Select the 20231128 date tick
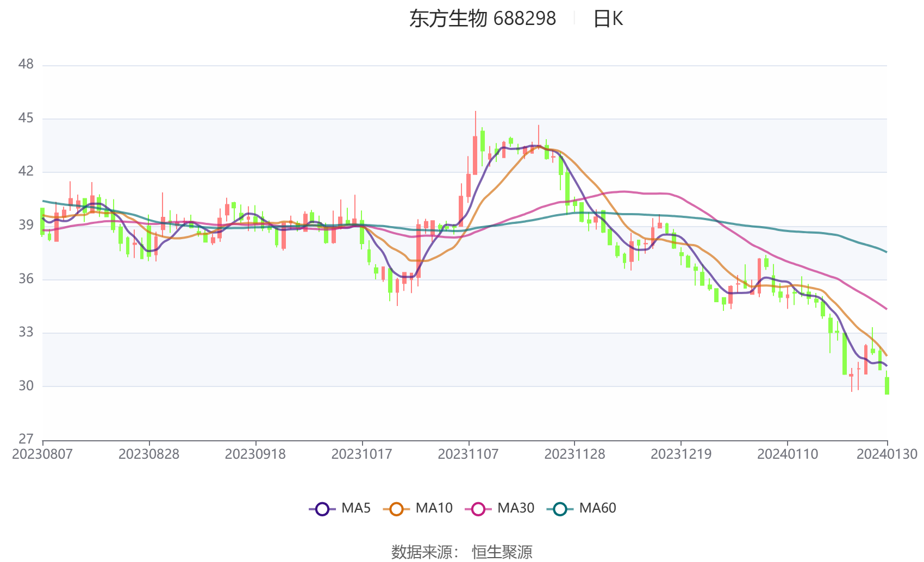The image size is (924, 562). pyautogui.click(x=575, y=454)
